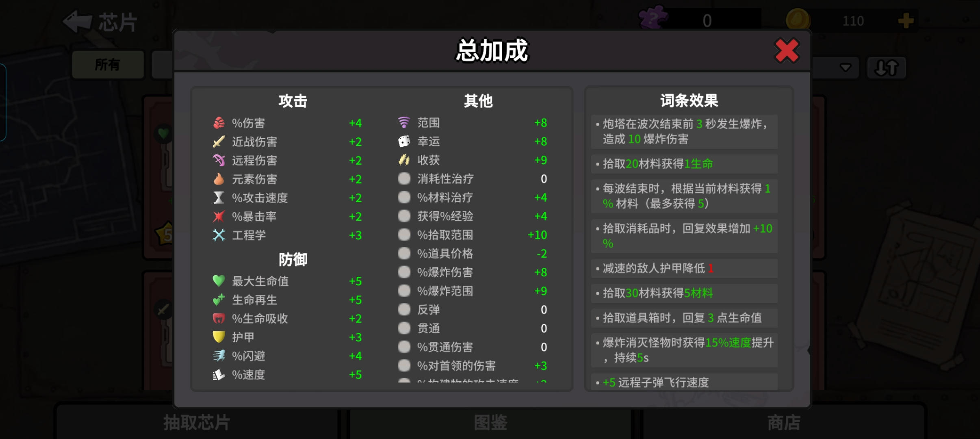Viewport: 980px width, 439px height.
Task: Click the 最大生命值 green heart icon
Action: pos(219,281)
